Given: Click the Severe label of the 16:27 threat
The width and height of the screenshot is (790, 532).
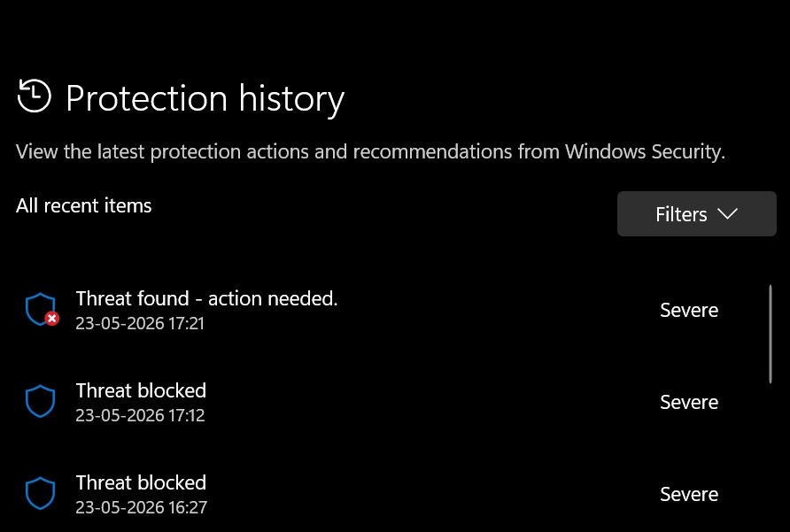Looking at the screenshot, I should (689, 495).
